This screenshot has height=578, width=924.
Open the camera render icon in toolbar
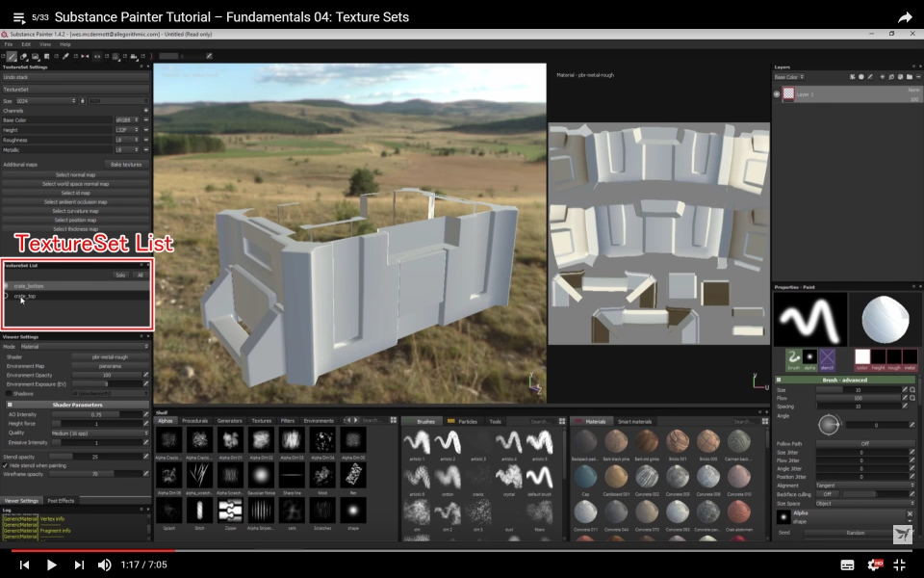point(134,56)
